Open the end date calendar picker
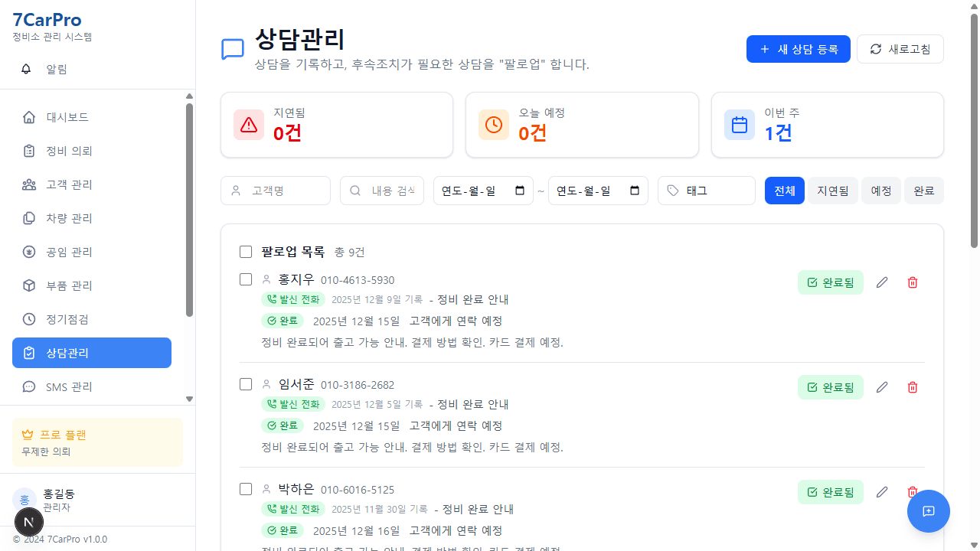 (634, 191)
